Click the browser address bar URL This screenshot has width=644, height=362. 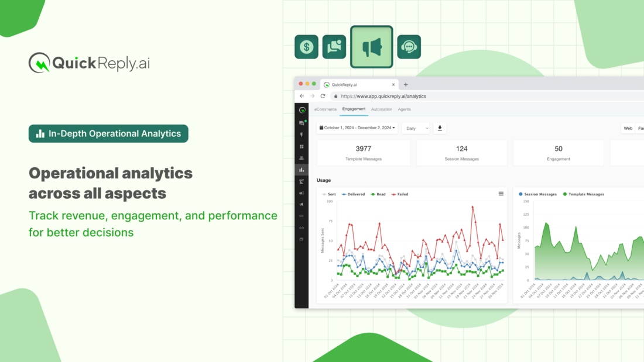click(383, 96)
